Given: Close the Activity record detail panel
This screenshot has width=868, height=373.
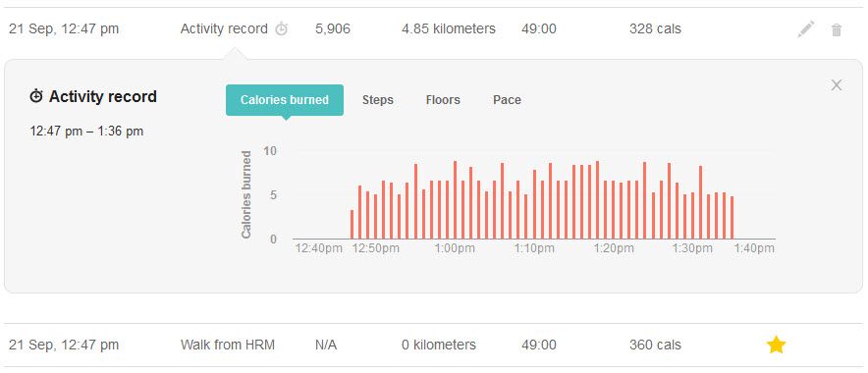Looking at the screenshot, I should click(837, 84).
